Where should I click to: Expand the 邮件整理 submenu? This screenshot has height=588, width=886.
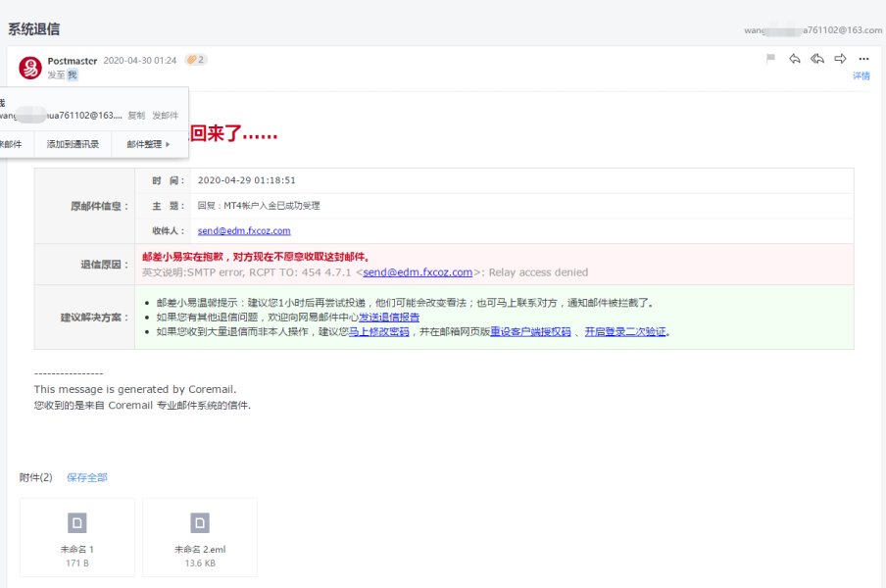pos(148,144)
